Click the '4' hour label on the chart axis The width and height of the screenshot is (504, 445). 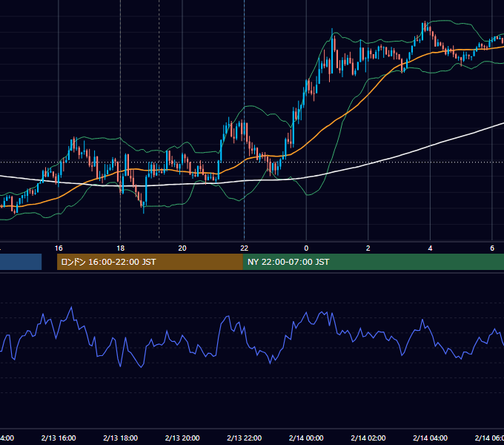tap(430, 248)
